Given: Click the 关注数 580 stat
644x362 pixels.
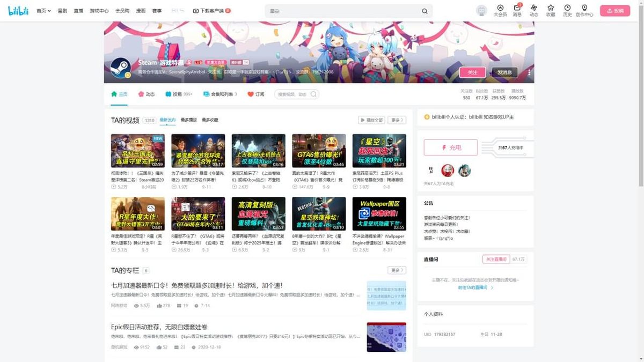Looking at the screenshot, I should pyautogui.click(x=466, y=95).
